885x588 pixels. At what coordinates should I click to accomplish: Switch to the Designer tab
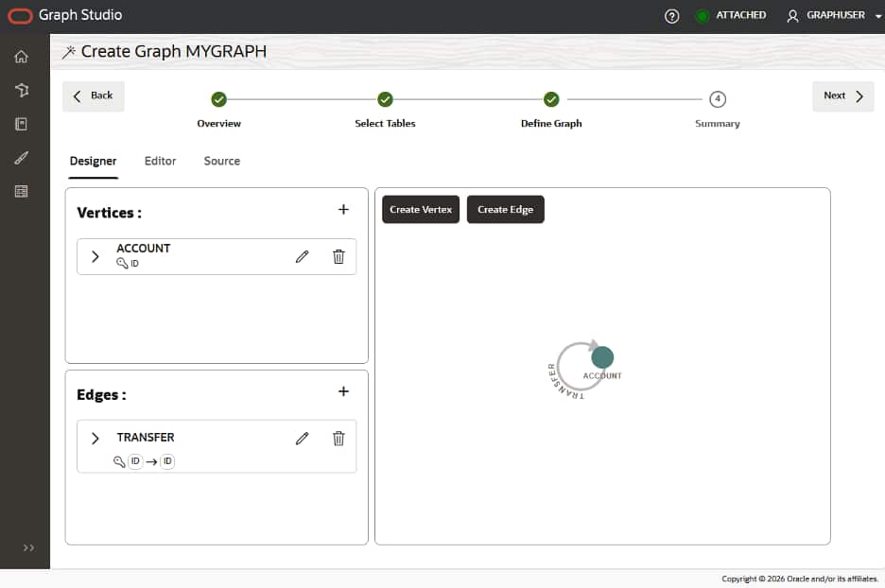pyautogui.click(x=93, y=162)
